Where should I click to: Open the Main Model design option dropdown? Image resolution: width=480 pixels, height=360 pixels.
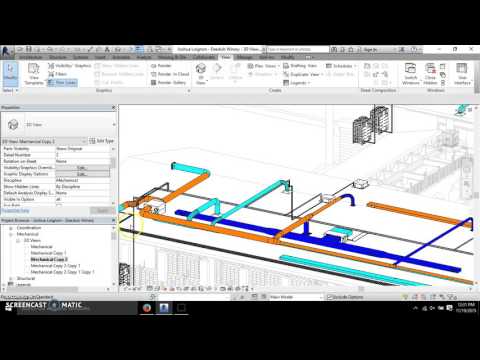[295, 297]
